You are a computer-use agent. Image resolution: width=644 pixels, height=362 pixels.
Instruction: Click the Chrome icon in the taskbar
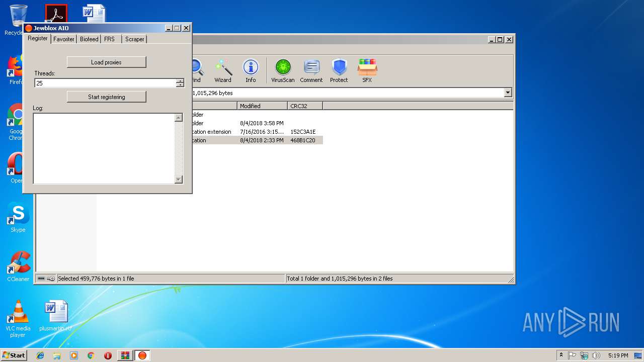point(91,355)
